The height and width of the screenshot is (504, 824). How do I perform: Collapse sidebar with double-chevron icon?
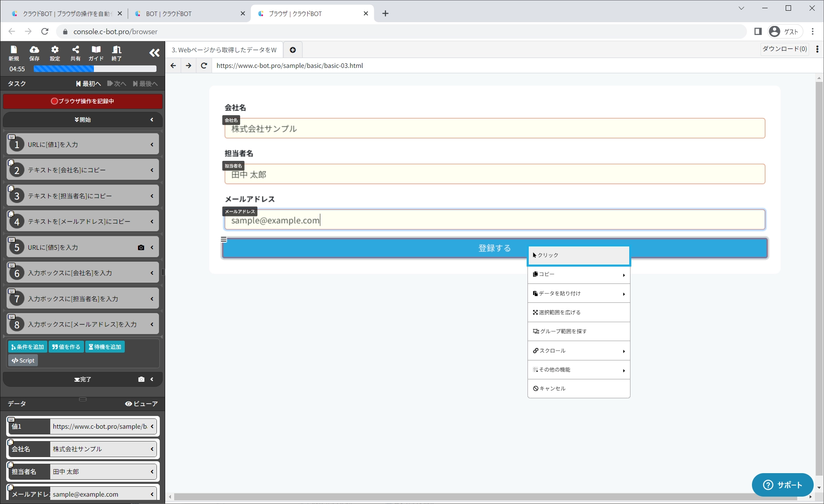154,53
